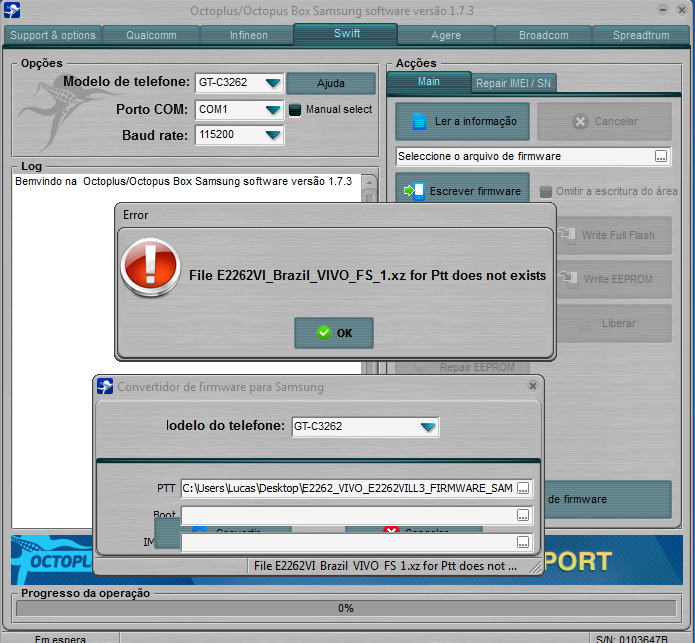Click the operation progress bar at 0%
The width and height of the screenshot is (695, 643).
tap(346, 608)
